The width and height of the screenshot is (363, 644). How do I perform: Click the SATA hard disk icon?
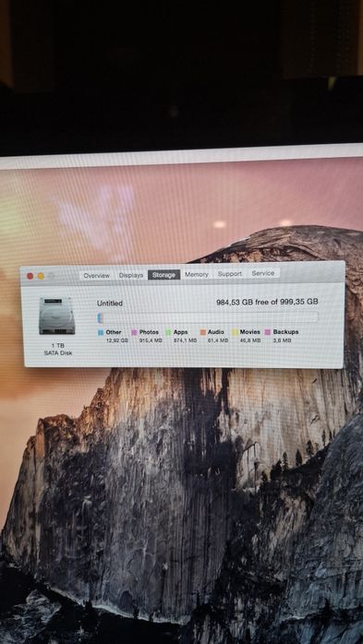(57, 316)
